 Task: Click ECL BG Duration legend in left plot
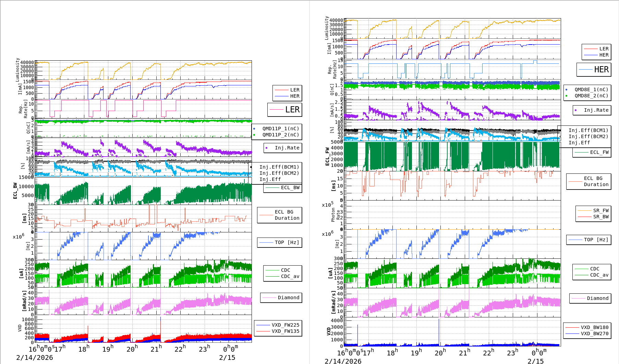(287, 215)
